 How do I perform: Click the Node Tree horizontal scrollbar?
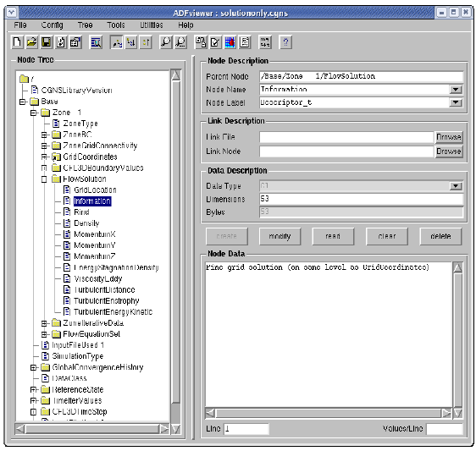(x=92, y=429)
